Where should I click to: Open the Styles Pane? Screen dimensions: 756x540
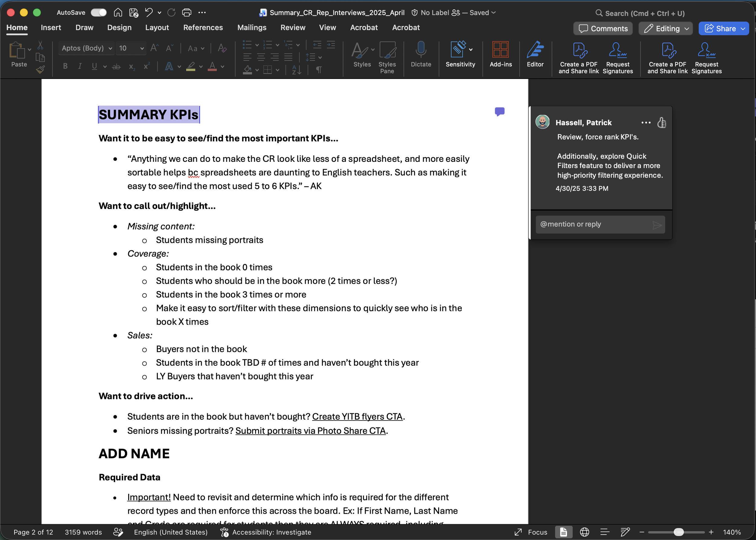(x=387, y=57)
